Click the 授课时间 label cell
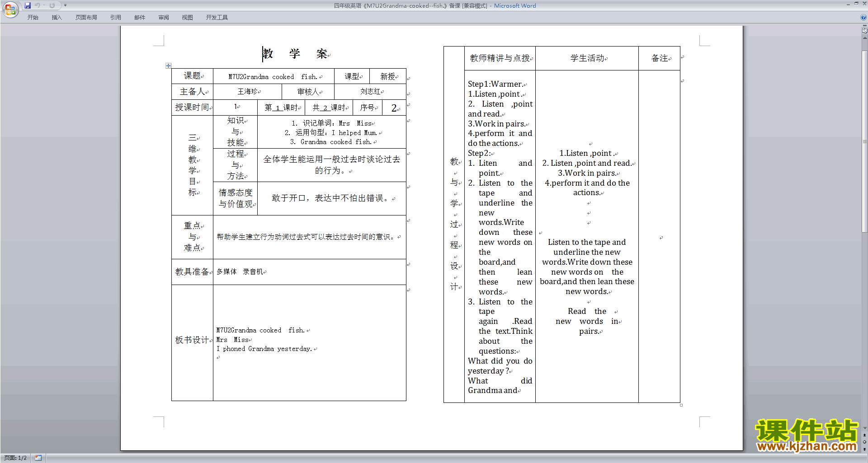Viewport: 868px width, 463px height. click(x=192, y=108)
